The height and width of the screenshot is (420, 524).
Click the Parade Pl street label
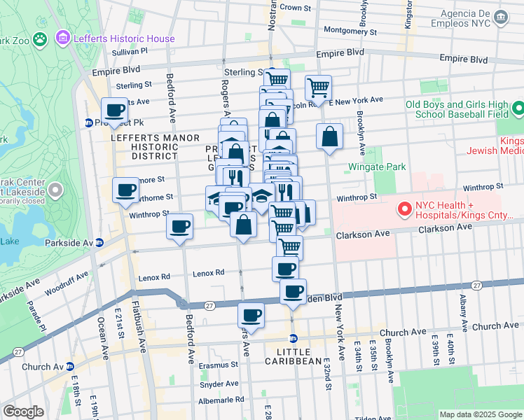(36, 316)
